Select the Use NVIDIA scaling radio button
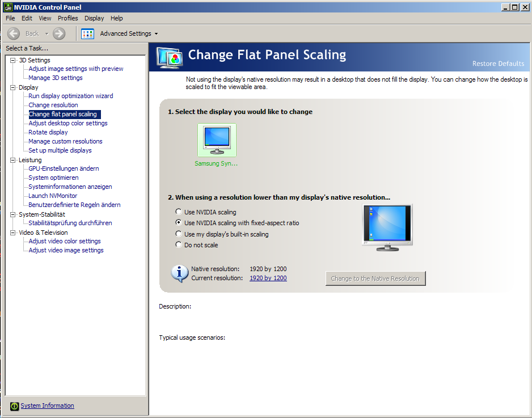The image size is (532, 418). 179,212
